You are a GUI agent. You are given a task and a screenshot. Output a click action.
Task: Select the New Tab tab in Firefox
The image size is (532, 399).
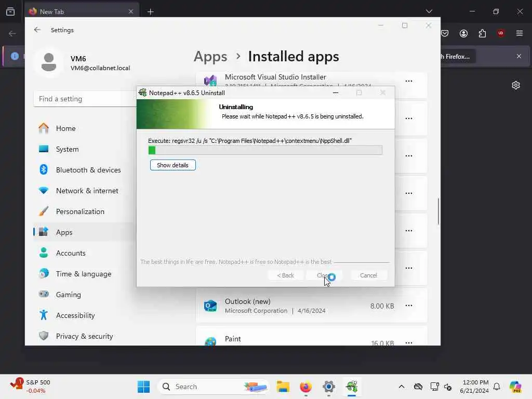pyautogui.click(x=82, y=11)
